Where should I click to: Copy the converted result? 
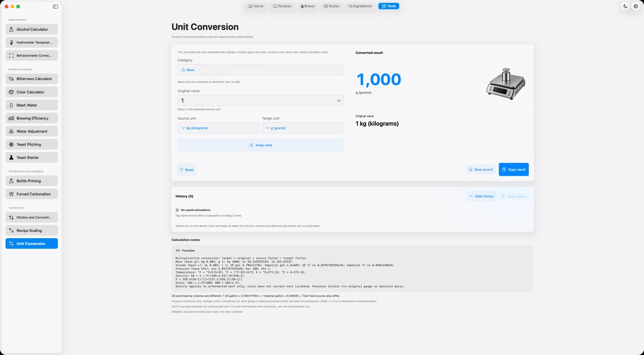click(514, 170)
